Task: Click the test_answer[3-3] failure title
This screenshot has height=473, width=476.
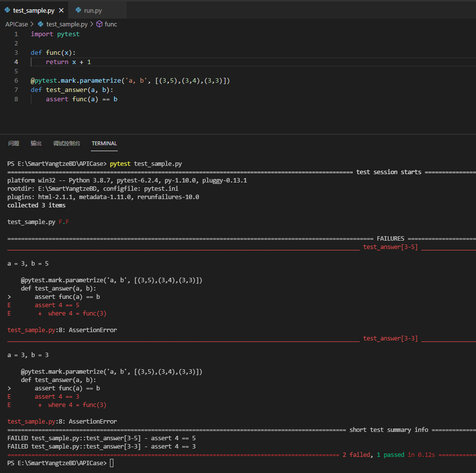Action: [390, 338]
